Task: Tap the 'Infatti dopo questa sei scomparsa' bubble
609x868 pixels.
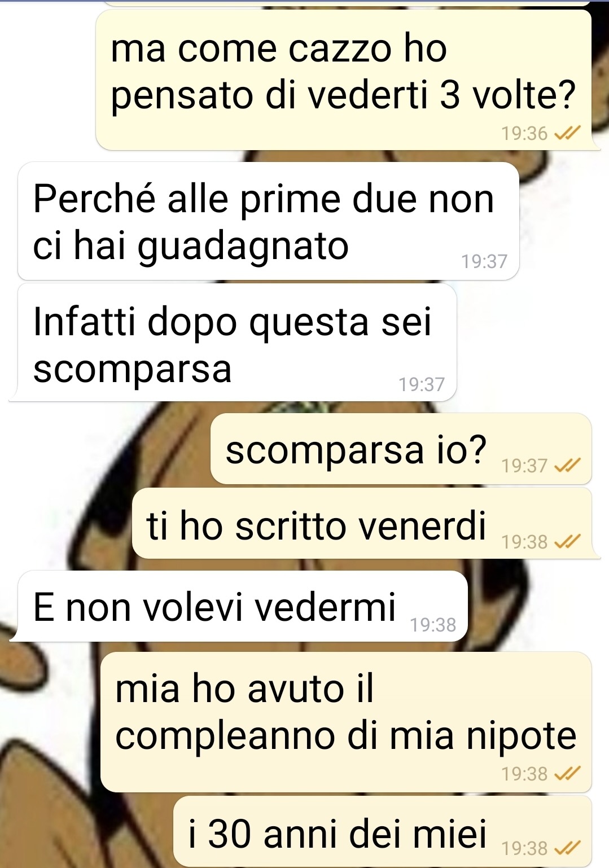Action: [x=237, y=343]
